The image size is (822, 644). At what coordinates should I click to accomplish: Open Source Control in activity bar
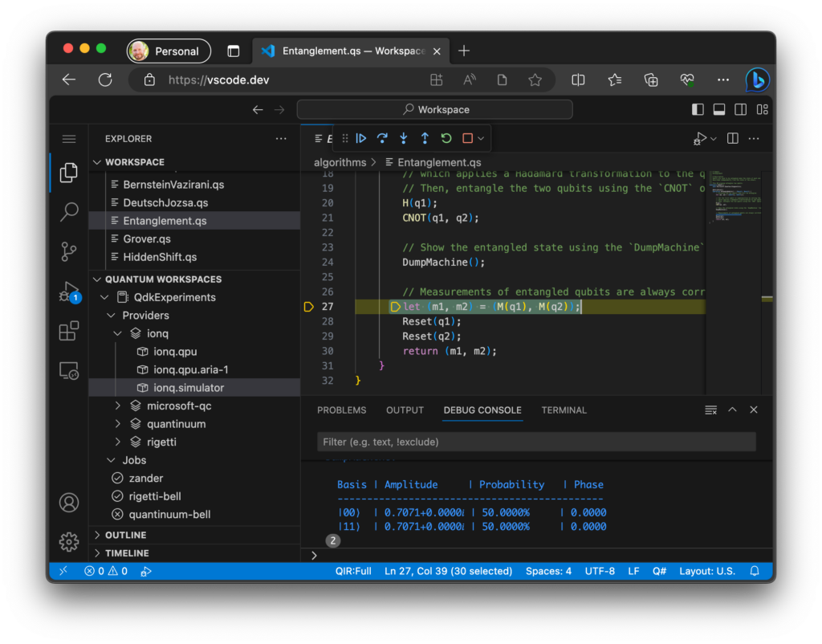[x=69, y=251]
